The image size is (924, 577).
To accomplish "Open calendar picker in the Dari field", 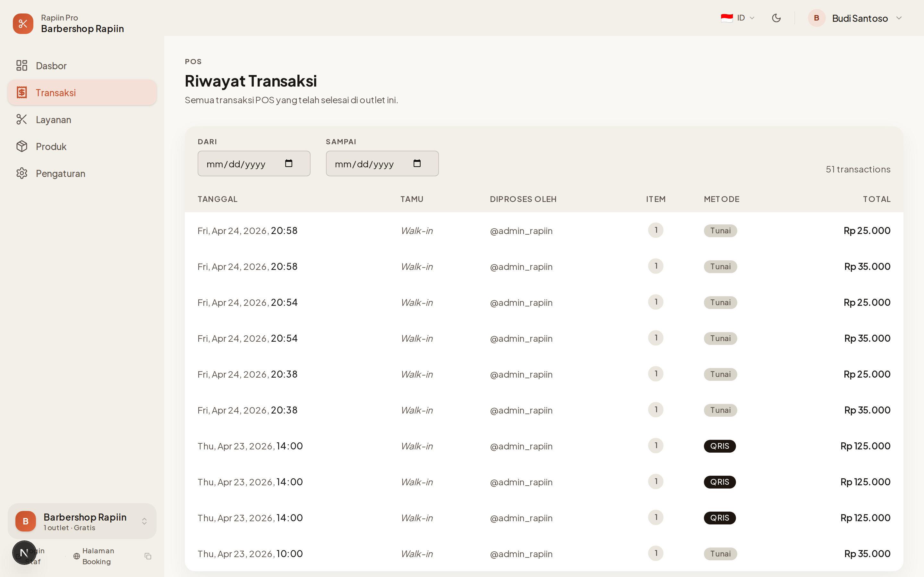I will 289,163.
